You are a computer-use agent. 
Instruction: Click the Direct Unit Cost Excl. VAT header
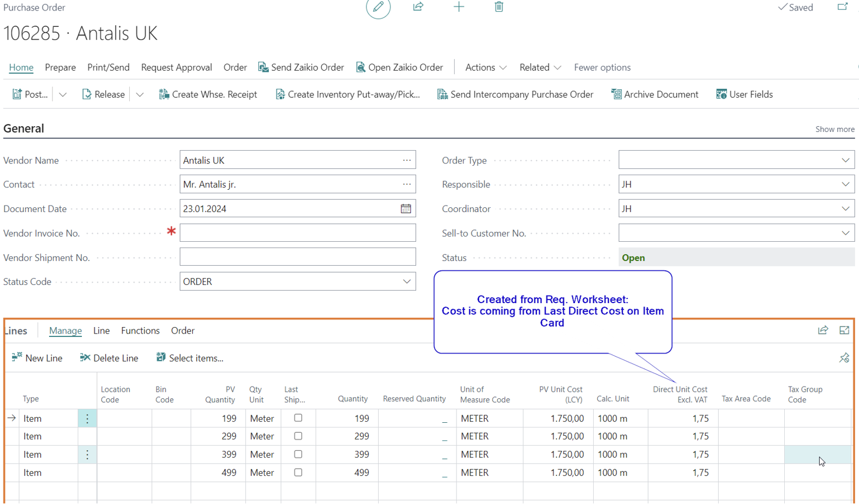point(680,394)
